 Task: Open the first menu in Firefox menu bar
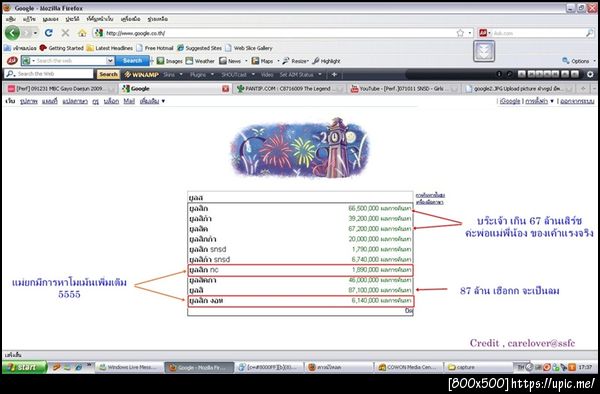click(x=11, y=19)
